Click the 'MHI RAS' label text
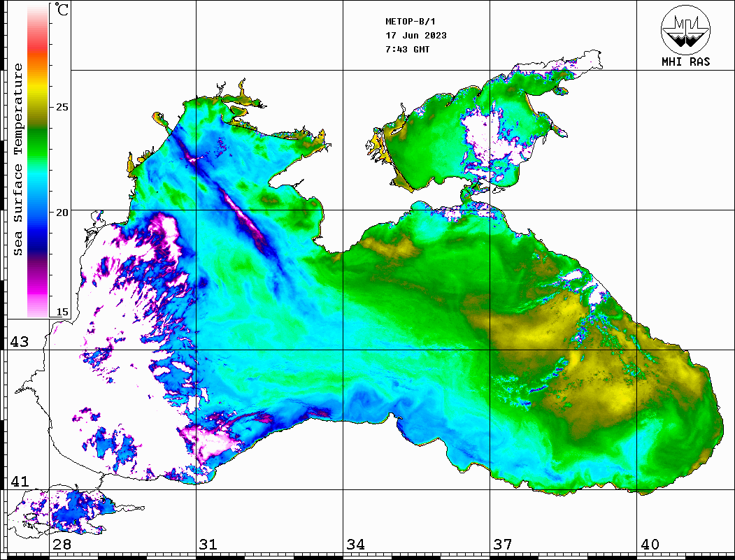The width and height of the screenshot is (735, 560). click(x=686, y=62)
